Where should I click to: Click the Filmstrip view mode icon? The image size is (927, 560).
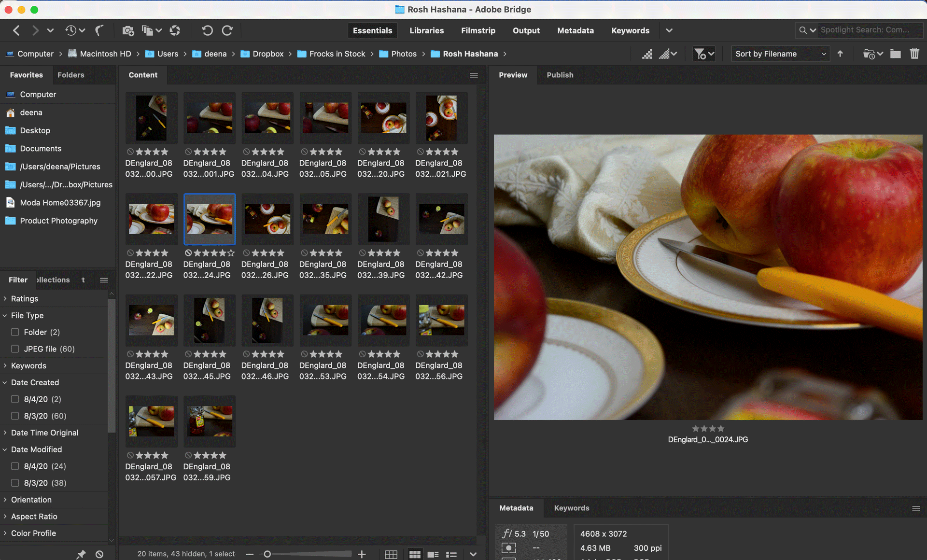pos(478,30)
